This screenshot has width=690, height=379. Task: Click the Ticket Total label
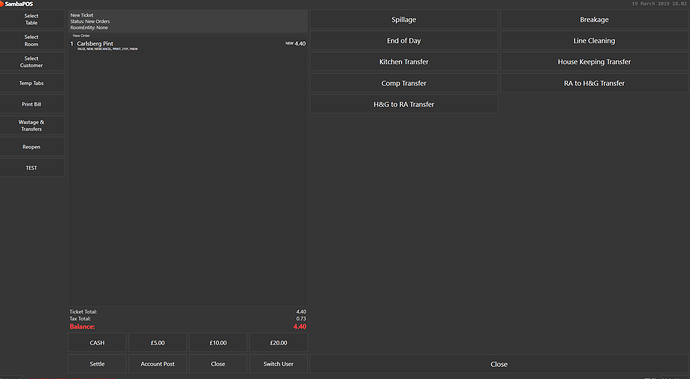(x=83, y=312)
